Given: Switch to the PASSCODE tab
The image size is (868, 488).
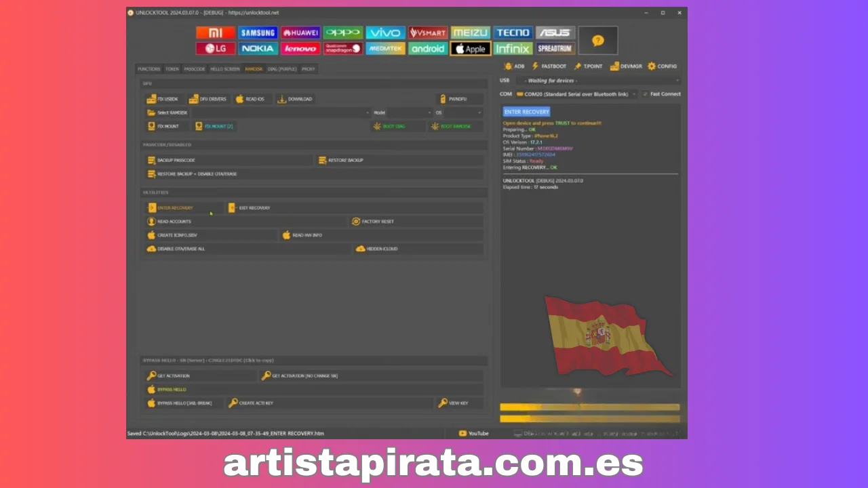Looking at the screenshot, I should pyautogui.click(x=195, y=68).
